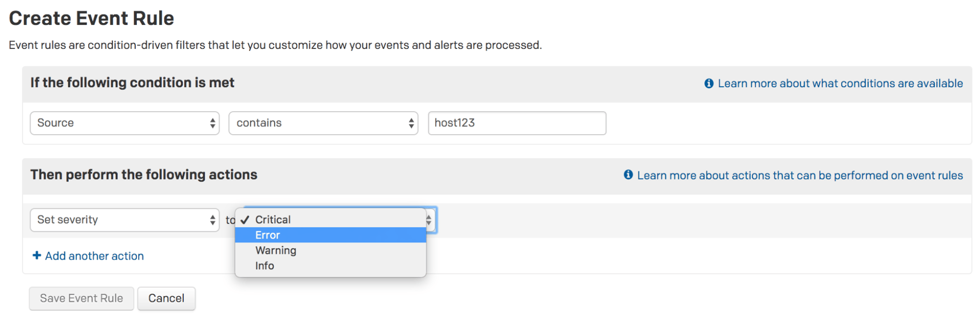Pick the Info severity option
The width and height of the screenshot is (980, 334).
coord(265,266)
